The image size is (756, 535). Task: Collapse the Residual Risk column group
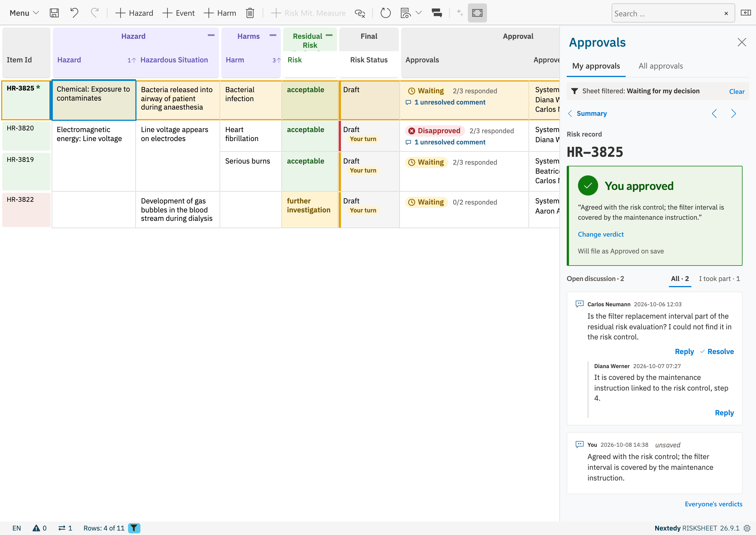pos(329,35)
